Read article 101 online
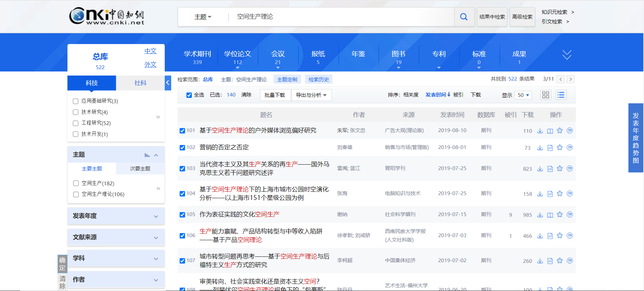Screen dimensions: 644x291 point(550,131)
